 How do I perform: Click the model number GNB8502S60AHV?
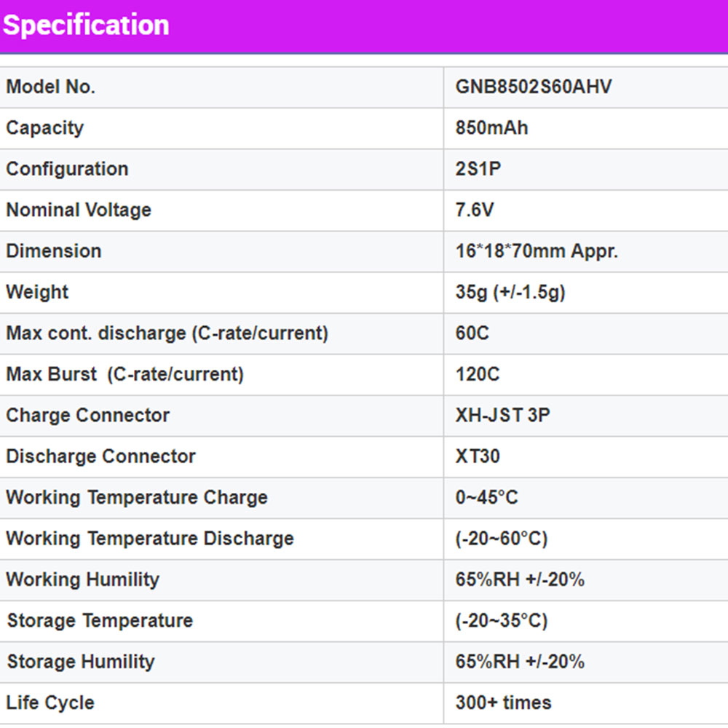click(534, 87)
